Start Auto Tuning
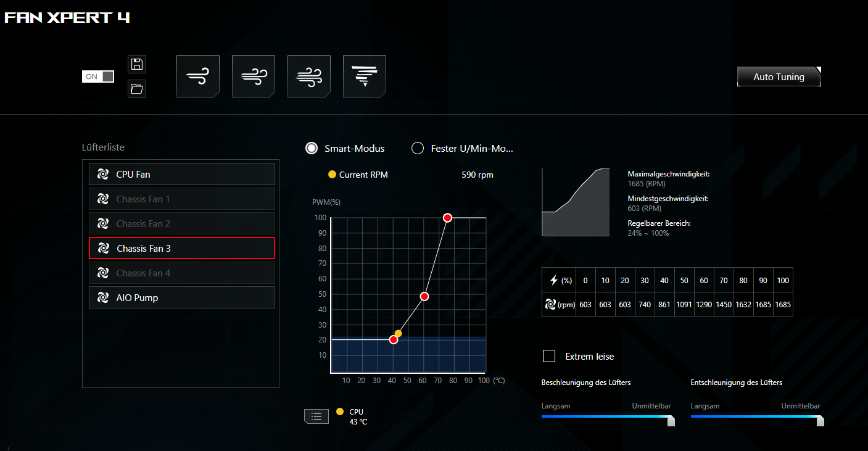Image resolution: width=868 pixels, height=451 pixels. (779, 77)
